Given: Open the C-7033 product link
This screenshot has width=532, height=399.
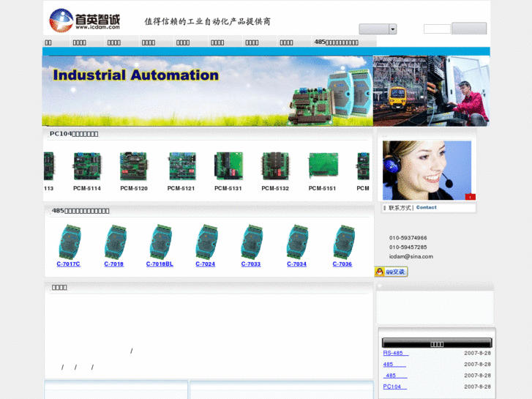Looking at the screenshot, I should (x=251, y=264).
